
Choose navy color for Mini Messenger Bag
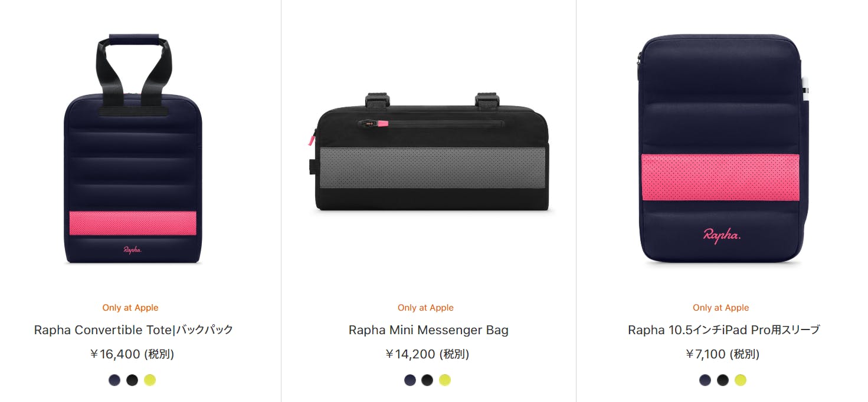pyautogui.click(x=410, y=380)
